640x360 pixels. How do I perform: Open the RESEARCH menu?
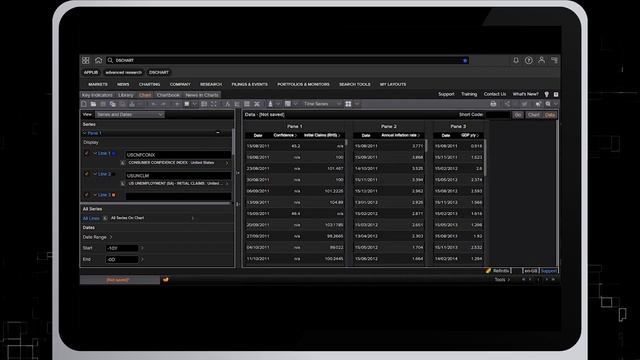click(211, 84)
